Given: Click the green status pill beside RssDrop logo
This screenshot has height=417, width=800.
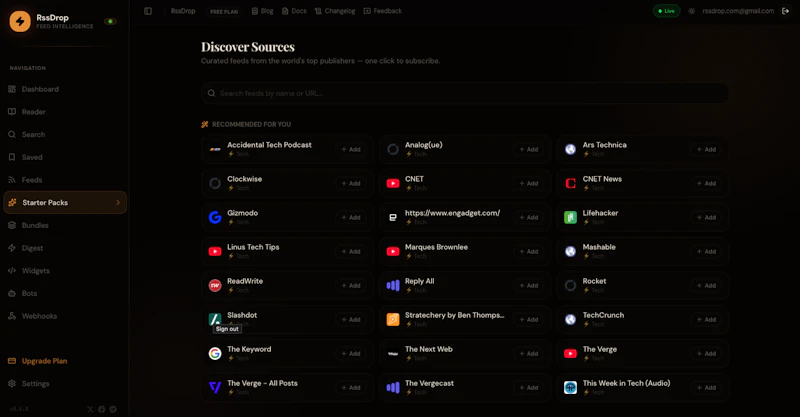Looking at the screenshot, I should 110,21.
